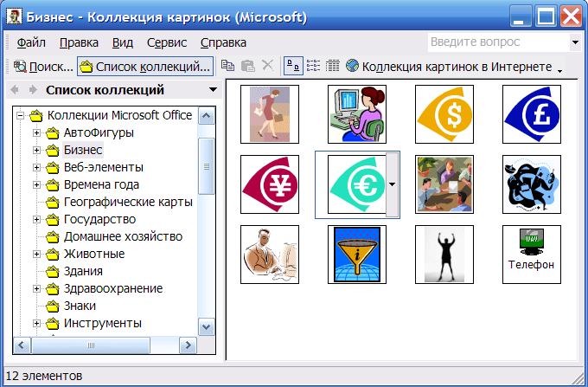Select the Здравоохранение collection

click(x=113, y=288)
